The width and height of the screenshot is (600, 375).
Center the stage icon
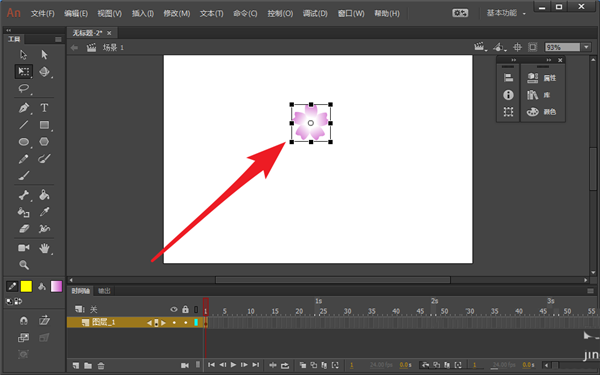coord(517,47)
